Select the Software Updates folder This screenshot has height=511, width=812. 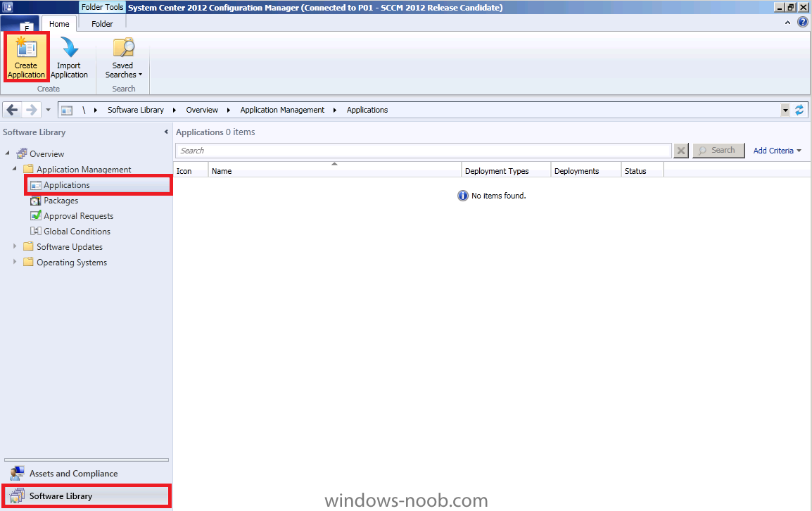70,247
